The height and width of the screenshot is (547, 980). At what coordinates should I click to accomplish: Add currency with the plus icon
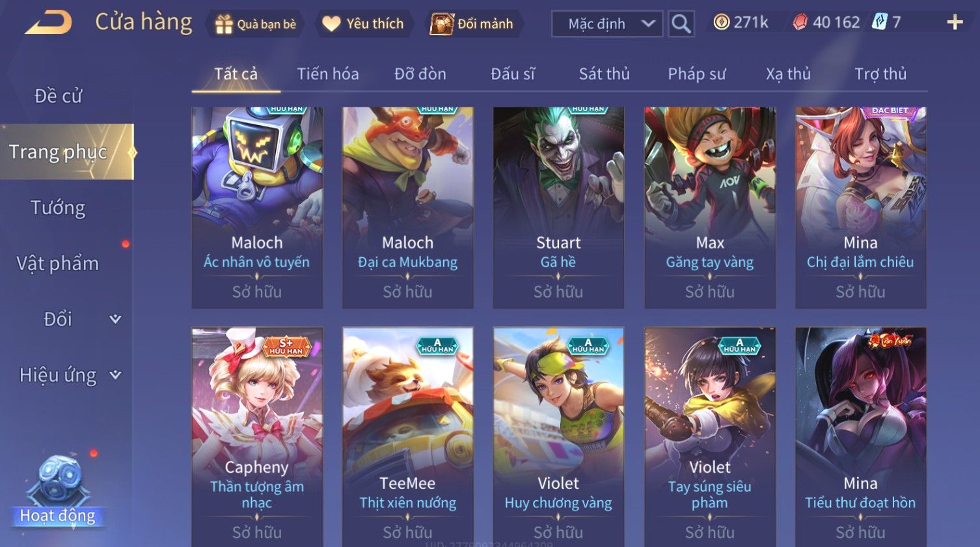click(955, 23)
